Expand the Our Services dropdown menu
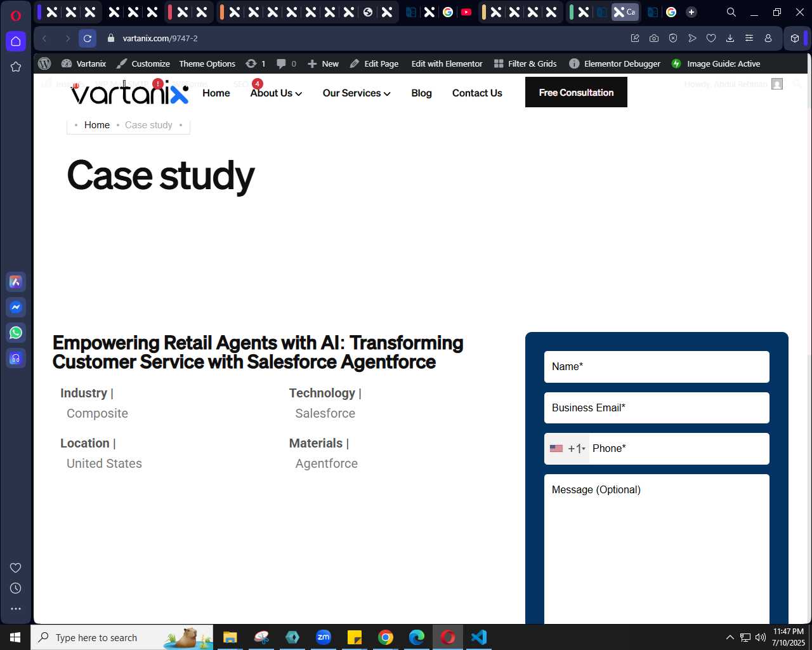Viewport: 812px width, 650px height. tap(357, 93)
